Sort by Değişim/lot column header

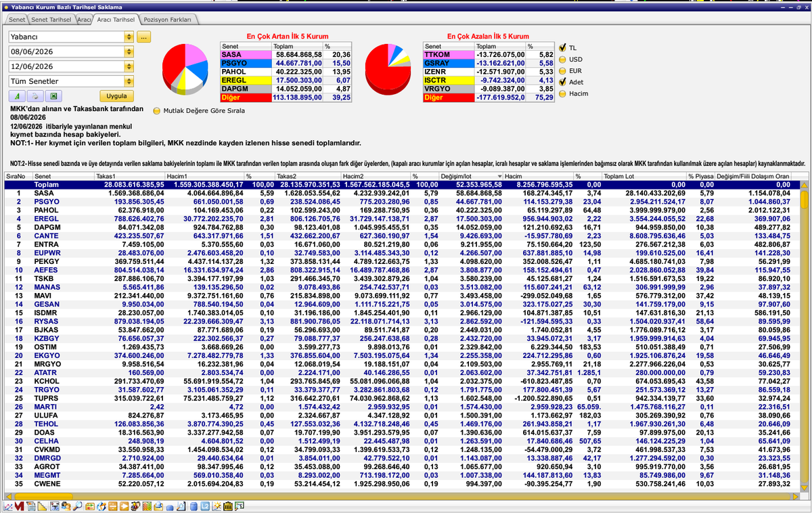[x=471, y=175]
